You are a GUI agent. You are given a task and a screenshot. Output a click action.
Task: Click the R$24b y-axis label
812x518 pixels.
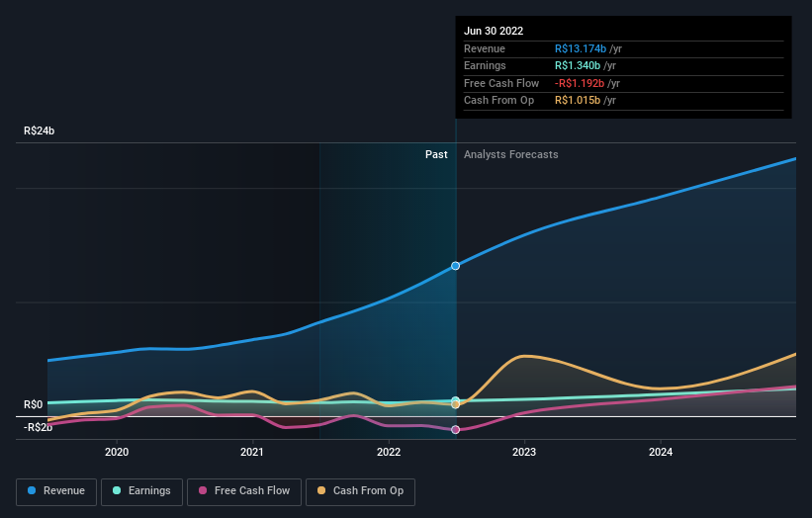click(39, 130)
